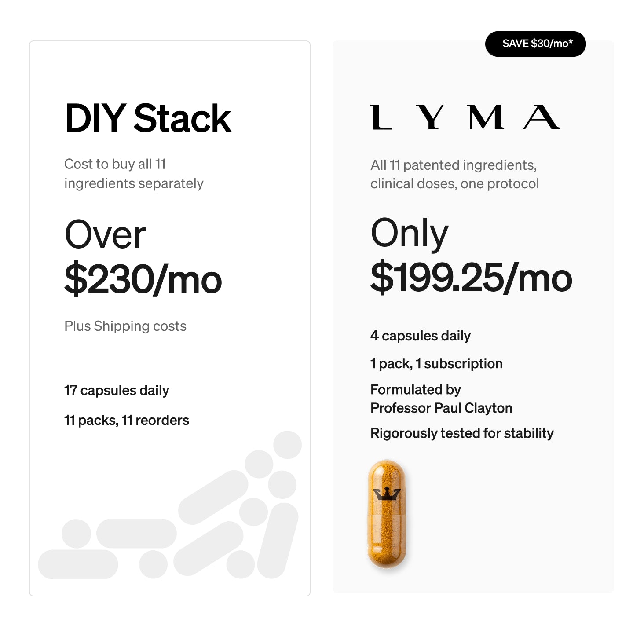644x644 pixels.
Task: Click '11 packs, 11 reorders' line
Action: click(127, 420)
